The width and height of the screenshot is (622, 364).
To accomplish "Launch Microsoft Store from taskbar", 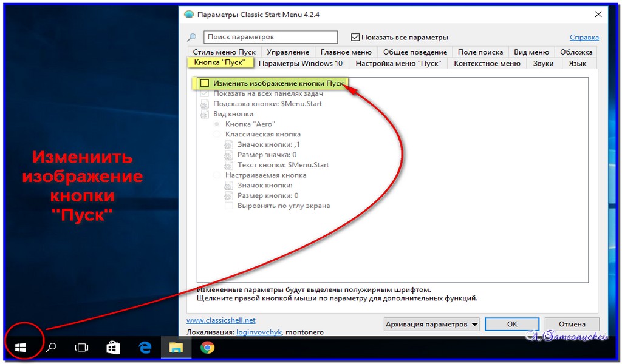I will tap(113, 348).
